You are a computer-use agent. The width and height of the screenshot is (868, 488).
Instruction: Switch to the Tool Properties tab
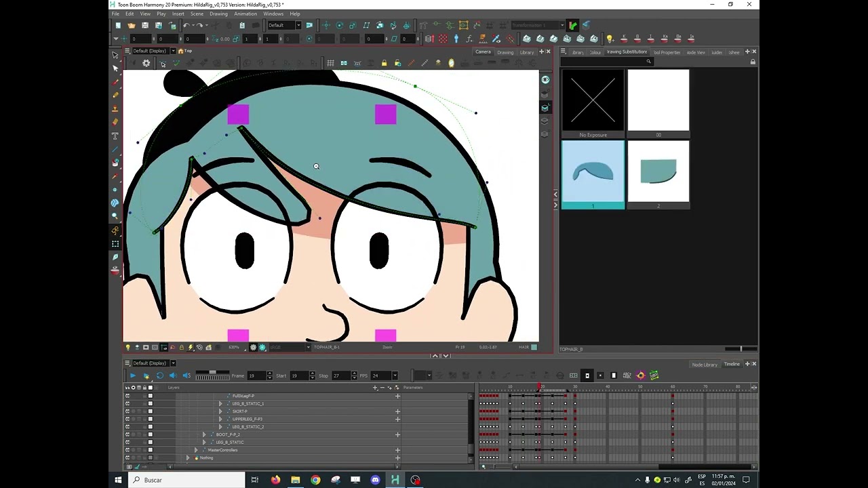pyautogui.click(x=667, y=52)
